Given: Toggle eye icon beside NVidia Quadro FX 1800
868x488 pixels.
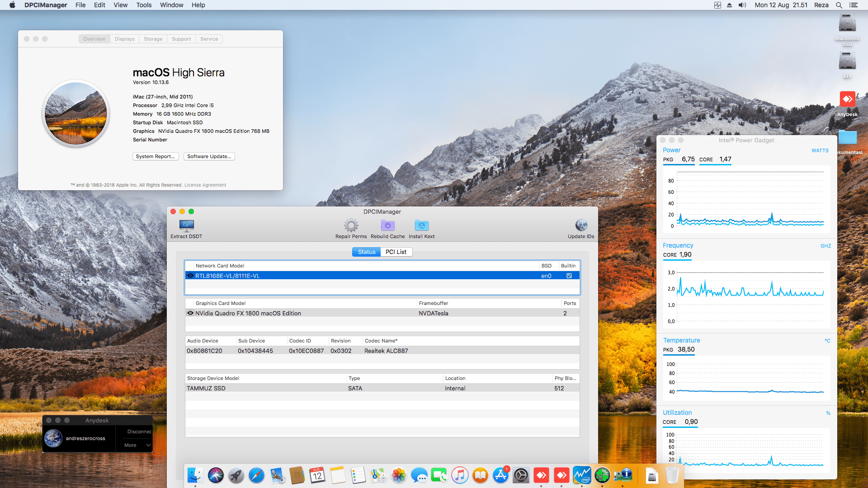Looking at the screenshot, I should [x=190, y=313].
